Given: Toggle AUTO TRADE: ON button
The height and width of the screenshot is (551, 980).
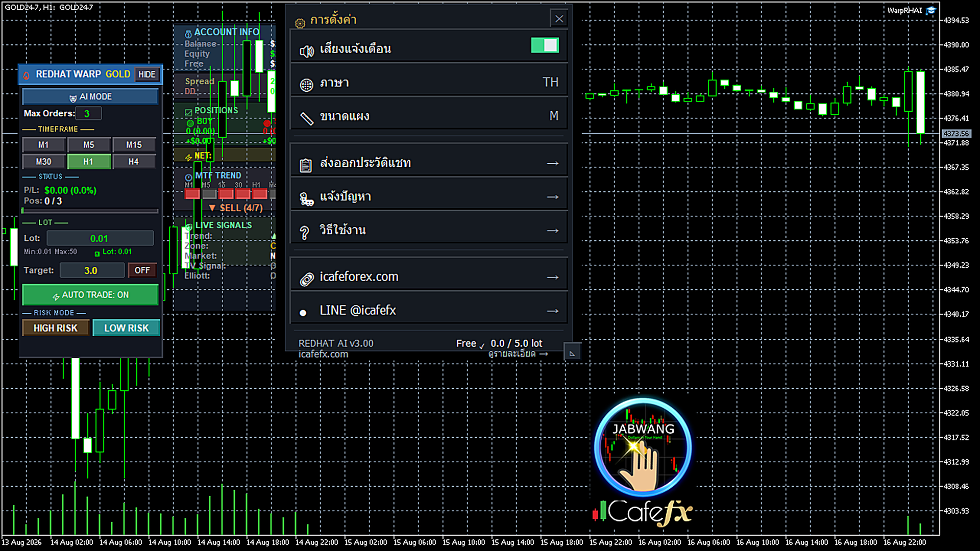Looking at the screenshot, I should pos(90,295).
